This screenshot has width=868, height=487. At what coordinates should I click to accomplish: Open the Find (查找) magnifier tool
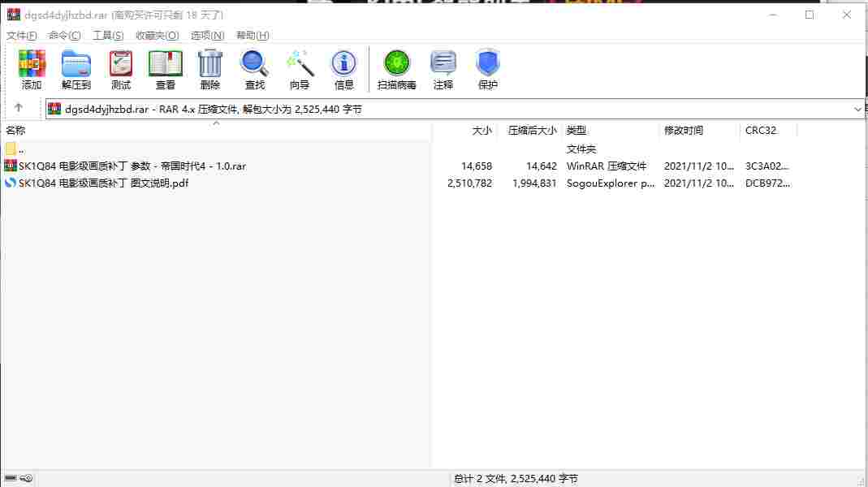[x=255, y=70]
